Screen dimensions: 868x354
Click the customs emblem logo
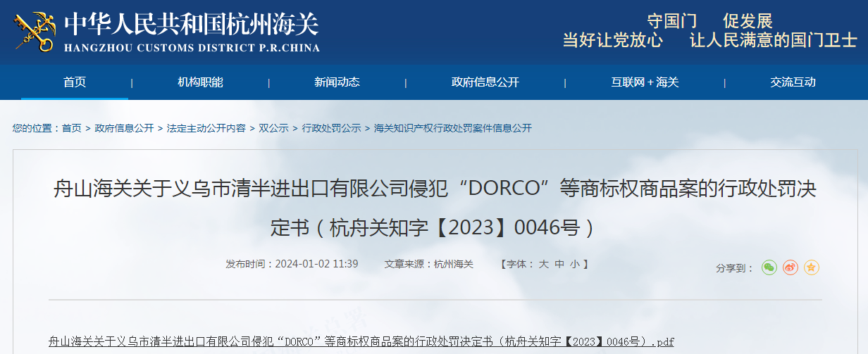(x=34, y=31)
